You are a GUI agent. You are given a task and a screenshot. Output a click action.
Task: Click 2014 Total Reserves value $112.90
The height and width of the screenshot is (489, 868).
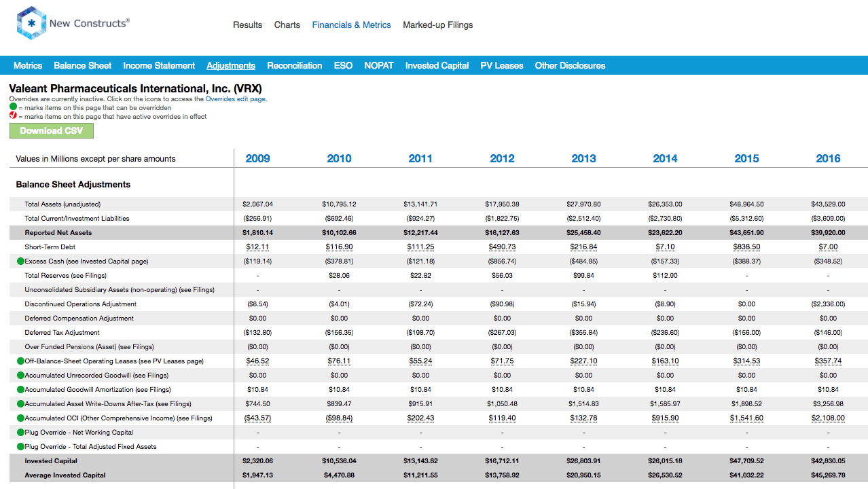click(665, 276)
